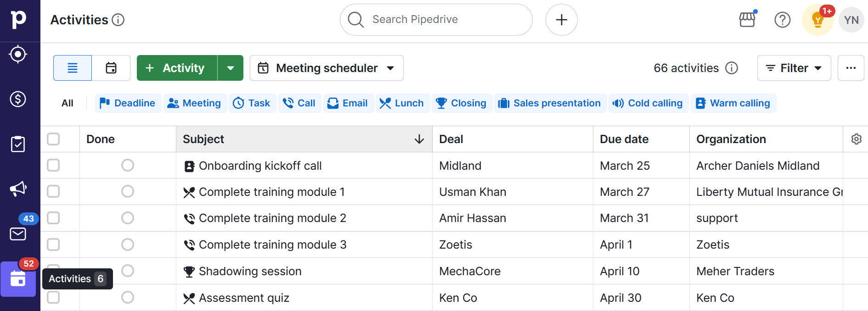Mark Complete training module 1 as done
This screenshot has height=311, width=868.
tap(128, 191)
